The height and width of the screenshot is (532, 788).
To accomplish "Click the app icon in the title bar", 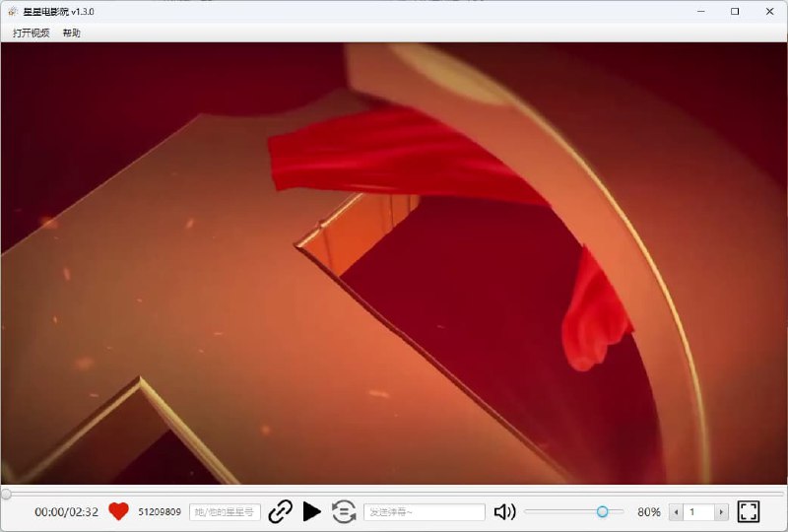I will [x=13, y=11].
